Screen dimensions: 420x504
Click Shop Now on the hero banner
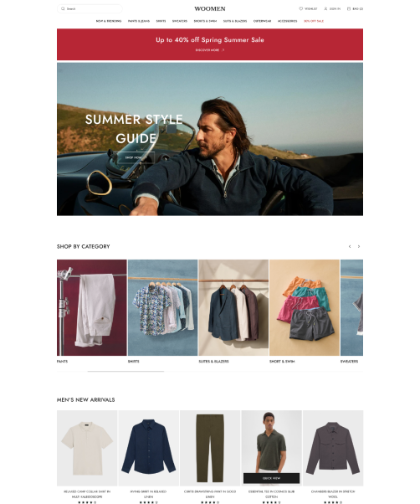click(136, 157)
